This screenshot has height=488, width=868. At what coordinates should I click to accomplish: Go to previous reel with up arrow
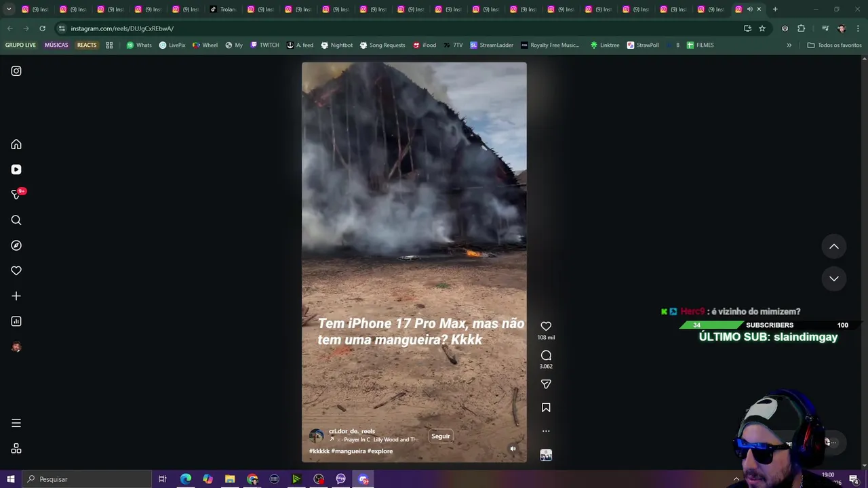(x=834, y=247)
